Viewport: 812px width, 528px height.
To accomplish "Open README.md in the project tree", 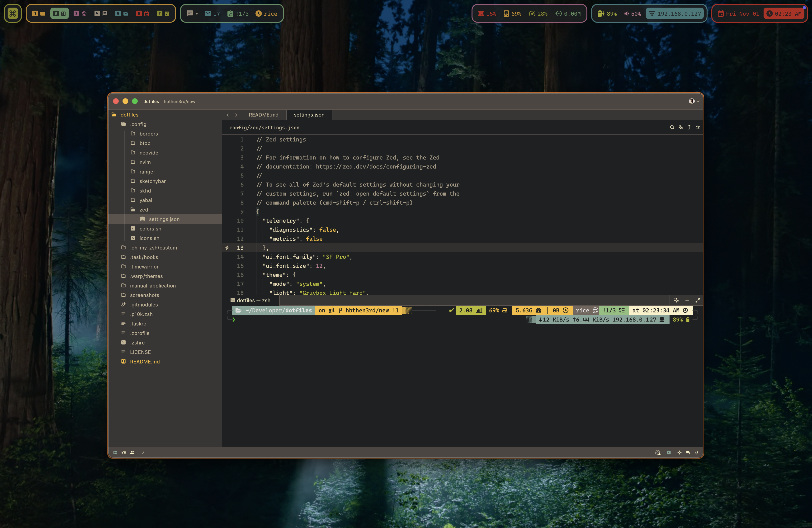I will pyautogui.click(x=165, y=362).
